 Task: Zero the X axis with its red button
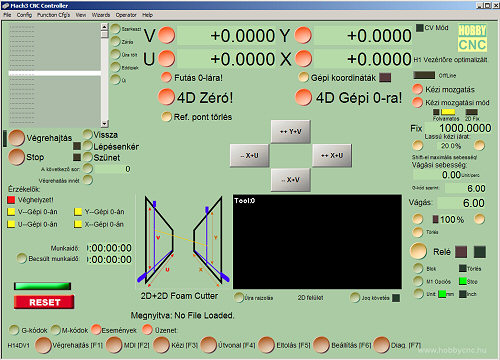coord(303,59)
